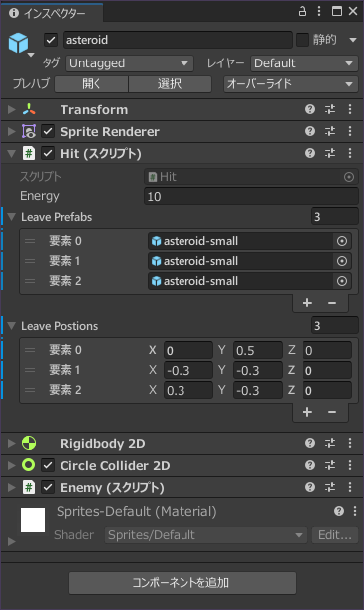Click the prefab 開く button
This screenshot has height=610, width=364.
coord(91,84)
